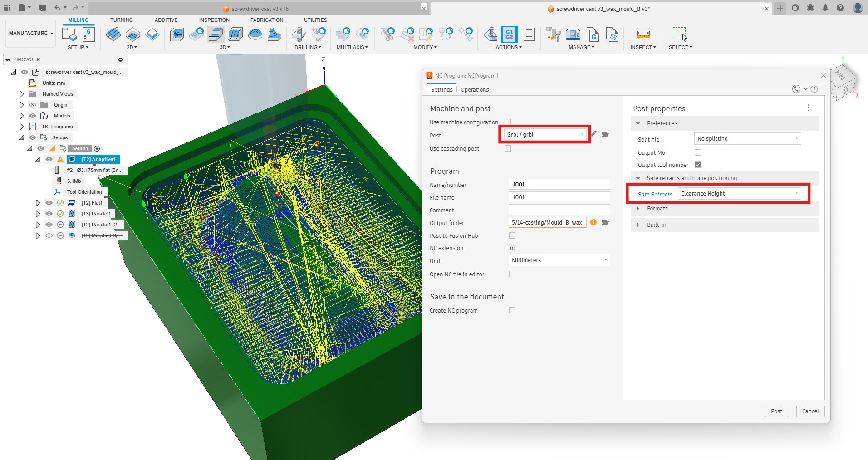Viewport: 868px width, 460px height.
Task: Select the 3D Adaptive Clearing tool
Action: [177, 34]
